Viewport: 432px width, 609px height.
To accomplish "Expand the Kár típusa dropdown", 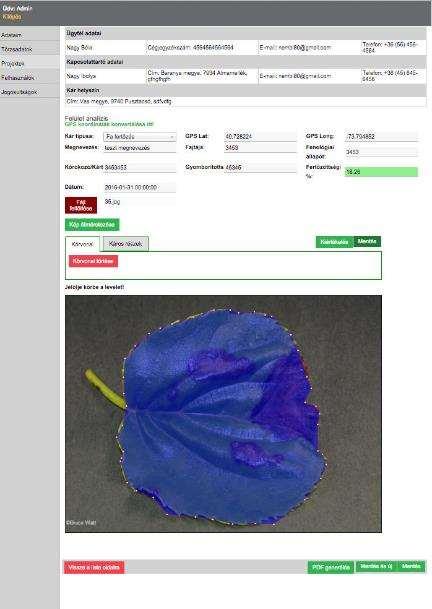I will pyautogui.click(x=139, y=137).
